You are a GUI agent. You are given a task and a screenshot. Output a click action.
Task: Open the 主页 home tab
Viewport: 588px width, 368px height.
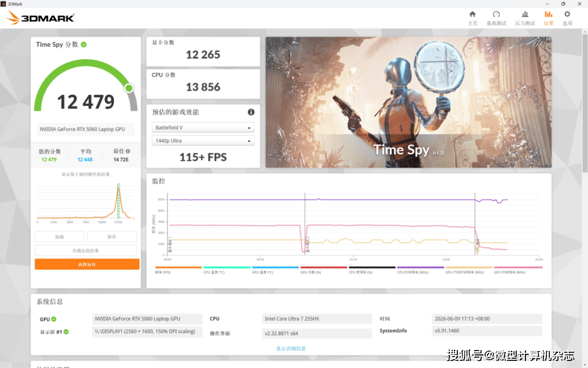tap(473, 18)
